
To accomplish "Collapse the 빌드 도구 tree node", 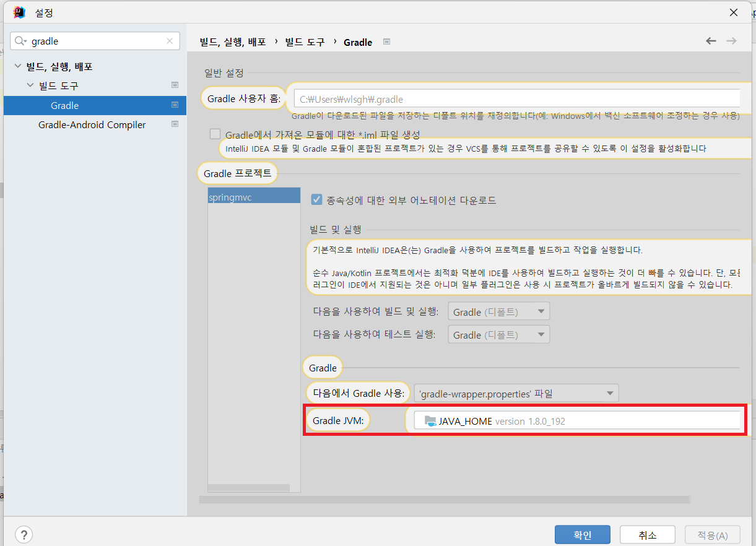I will click(30, 85).
